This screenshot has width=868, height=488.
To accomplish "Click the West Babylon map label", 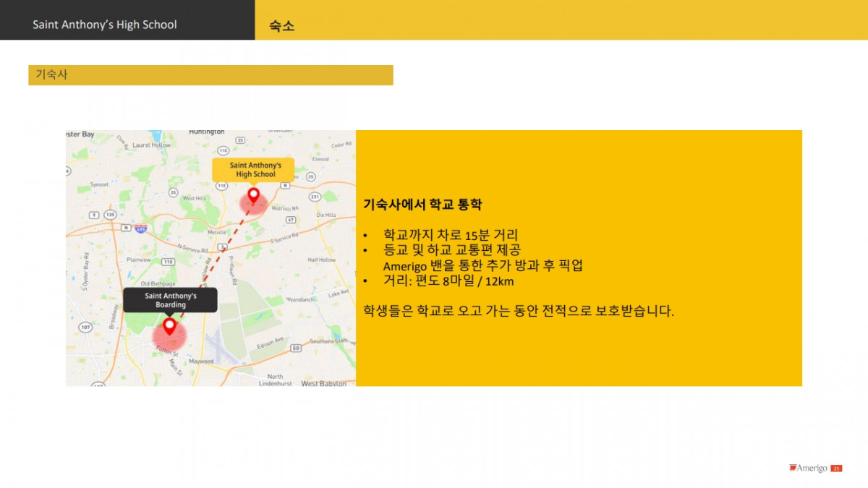I will tap(324, 384).
